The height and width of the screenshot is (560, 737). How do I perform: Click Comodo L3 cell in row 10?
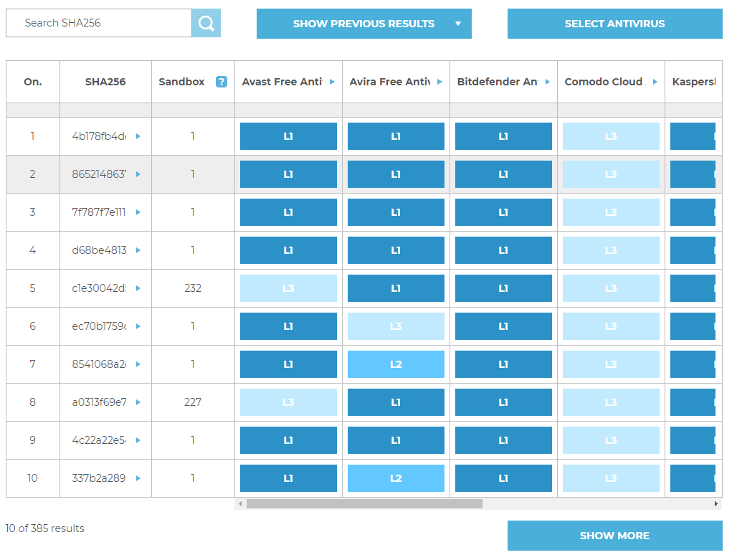(611, 478)
